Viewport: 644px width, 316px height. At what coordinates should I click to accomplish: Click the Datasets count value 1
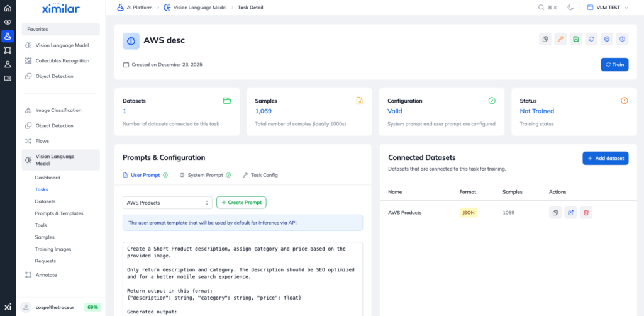pos(125,111)
